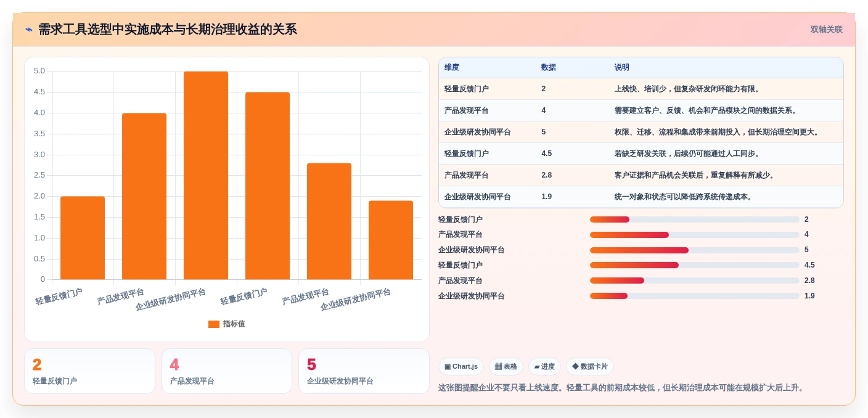The height and width of the screenshot is (418, 868).
Task: Select the description starting 权限、迁移、流程
Action: tap(717, 132)
